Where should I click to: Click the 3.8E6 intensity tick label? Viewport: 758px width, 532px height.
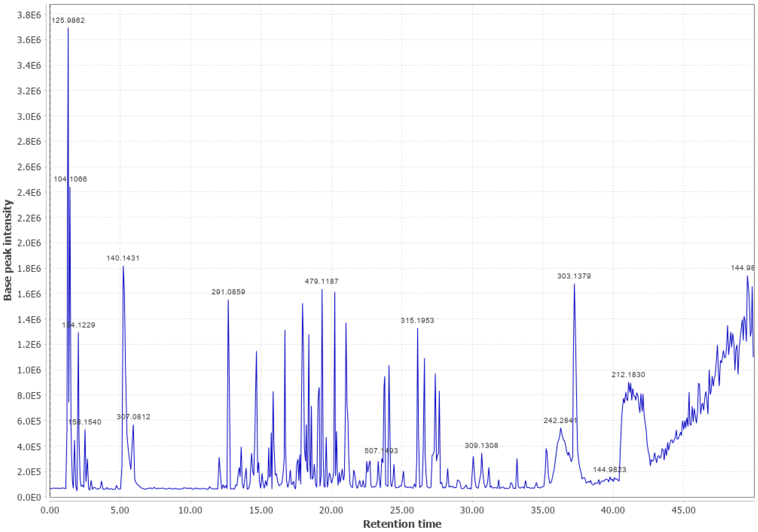[29, 15]
